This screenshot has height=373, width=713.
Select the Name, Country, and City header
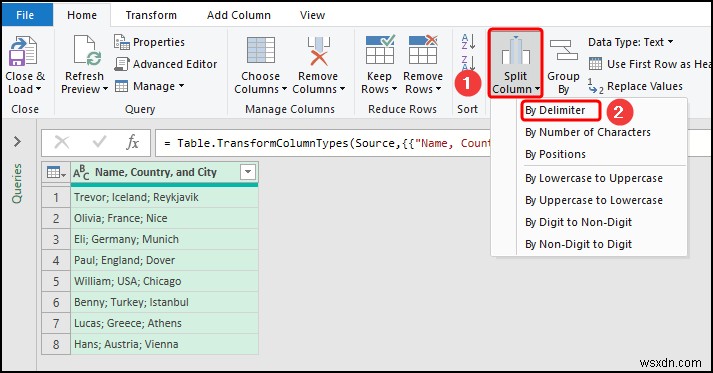coord(156,172)
